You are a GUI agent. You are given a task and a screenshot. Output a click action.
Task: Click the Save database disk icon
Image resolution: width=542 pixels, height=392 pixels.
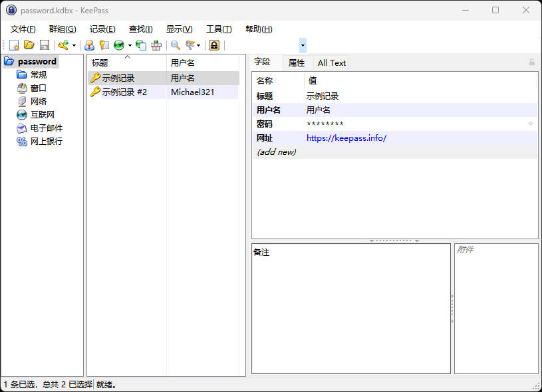pyautogui.click(x=45, y=45)
